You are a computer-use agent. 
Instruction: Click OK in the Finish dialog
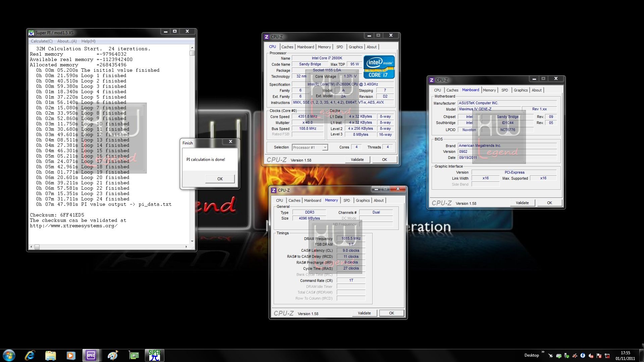[220, 179]
